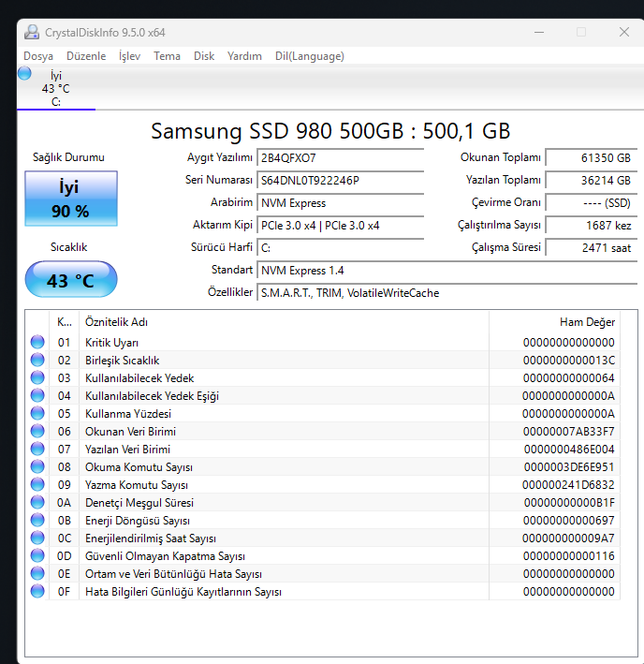Click the CrystalDiskInfo app icon in title bar
The width and height of the screenshot is (644, 664).
32,32
